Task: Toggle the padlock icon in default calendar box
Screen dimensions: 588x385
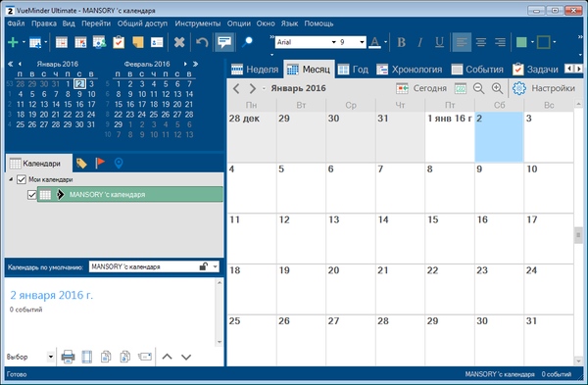Action: (203, 266)
